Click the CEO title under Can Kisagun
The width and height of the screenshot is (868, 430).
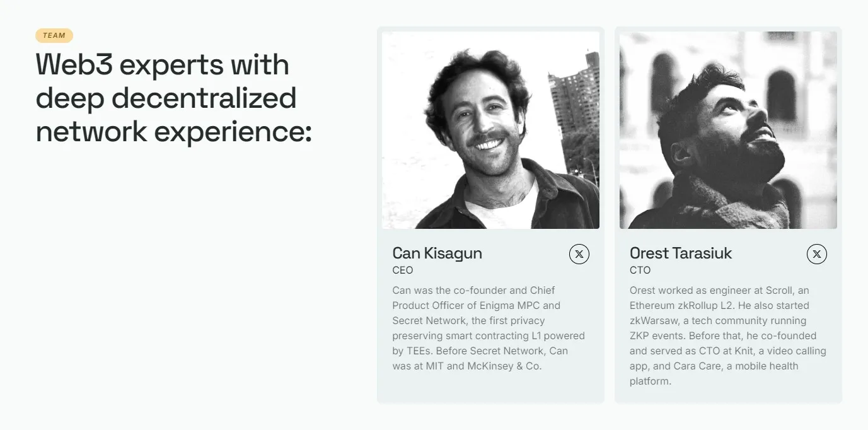point(403,270)
